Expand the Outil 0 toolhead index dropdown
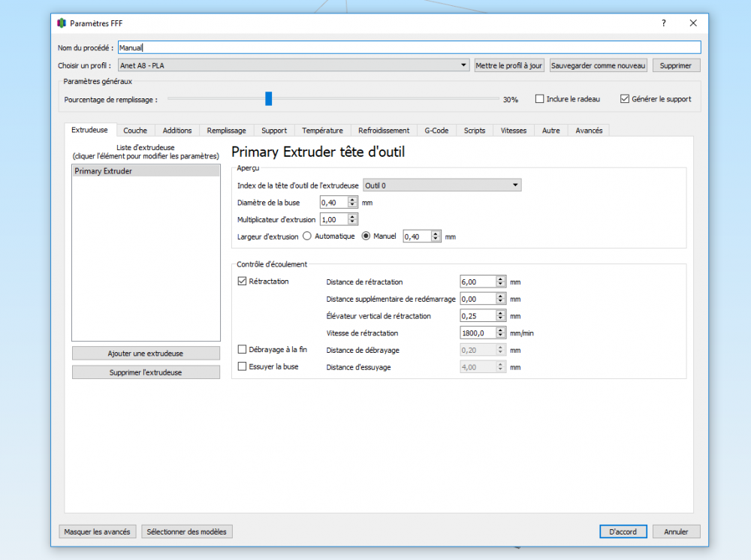751x560 pixels. click(442, 185)
